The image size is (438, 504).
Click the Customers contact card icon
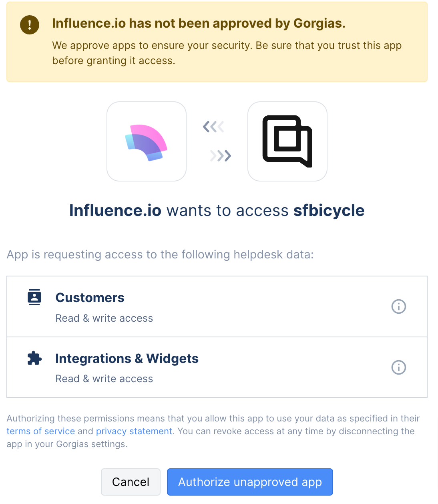[x=34, y=297]
